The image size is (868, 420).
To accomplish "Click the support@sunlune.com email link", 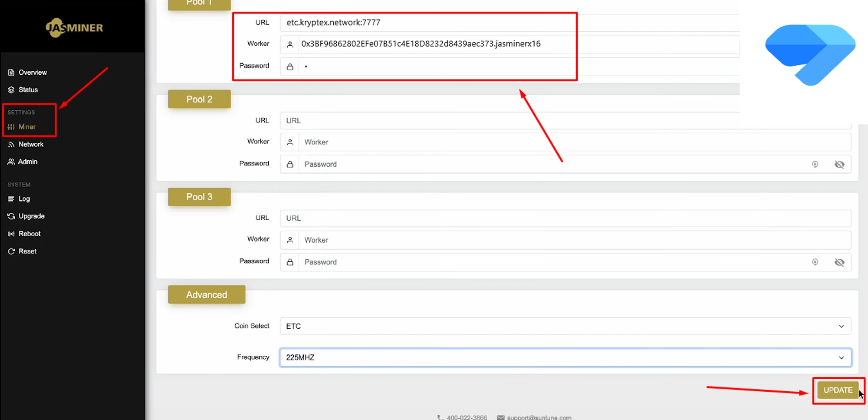I will [539, 417].
